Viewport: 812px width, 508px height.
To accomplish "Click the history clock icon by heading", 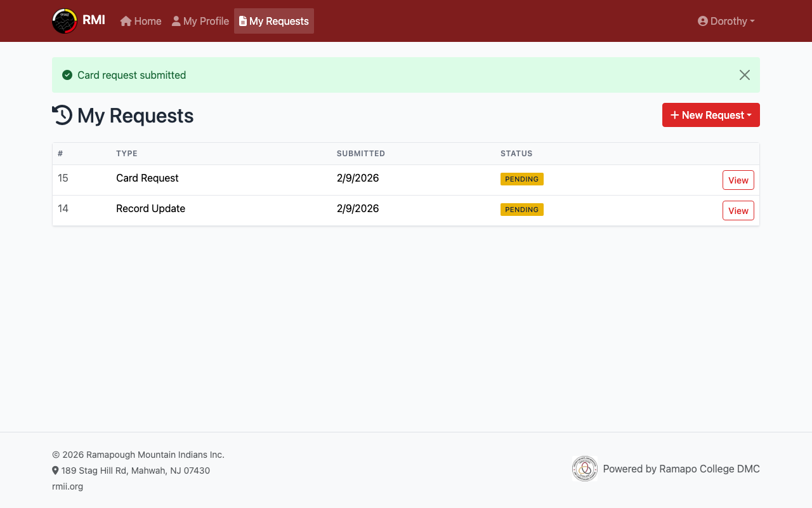I will (x=62, y=115).
